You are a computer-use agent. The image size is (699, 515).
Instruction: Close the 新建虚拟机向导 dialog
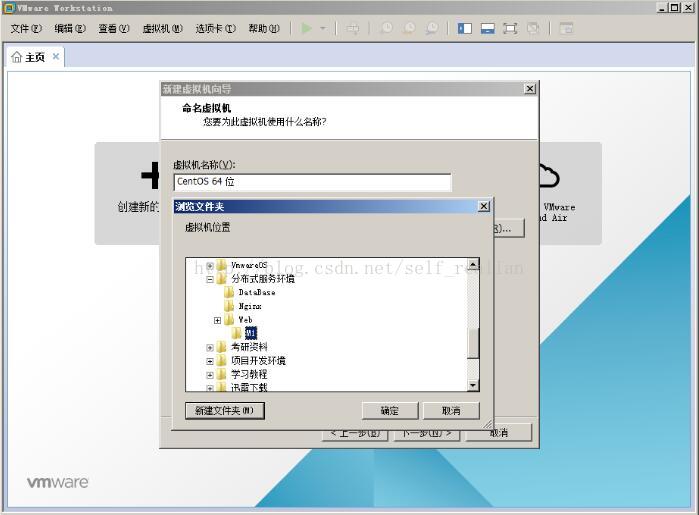530,89
